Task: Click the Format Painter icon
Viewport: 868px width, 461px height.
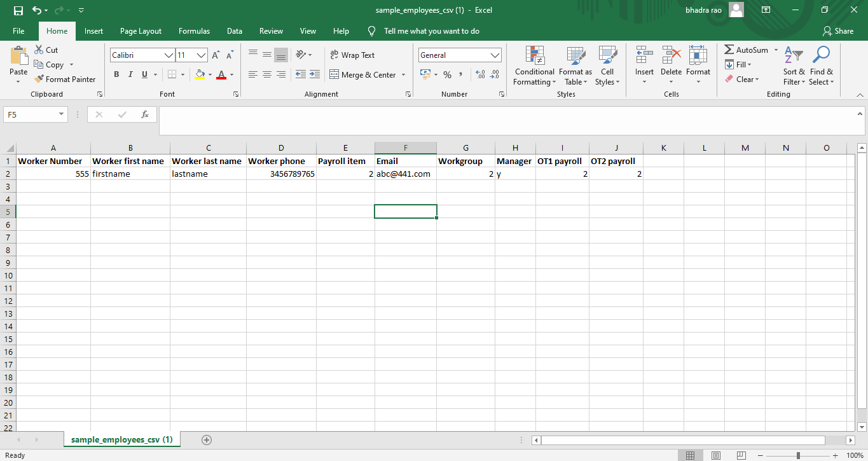Action: point(39,79)
